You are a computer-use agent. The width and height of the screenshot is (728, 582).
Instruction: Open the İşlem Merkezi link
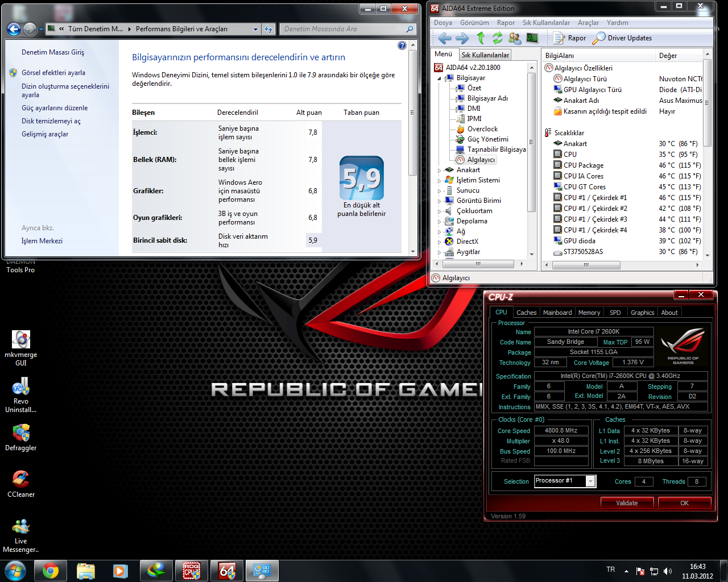point(42,241)
